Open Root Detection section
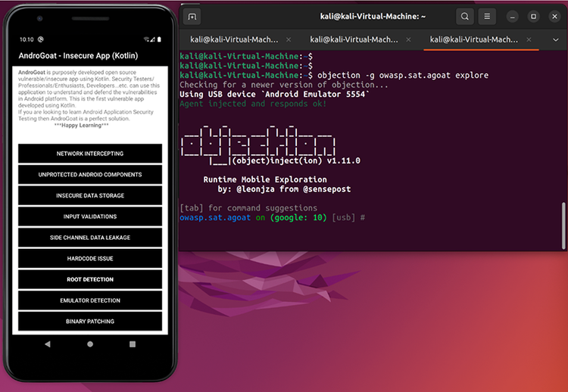The height and width of the screenshot is (392, 568). pyautogui.click(x=90, y=279)
